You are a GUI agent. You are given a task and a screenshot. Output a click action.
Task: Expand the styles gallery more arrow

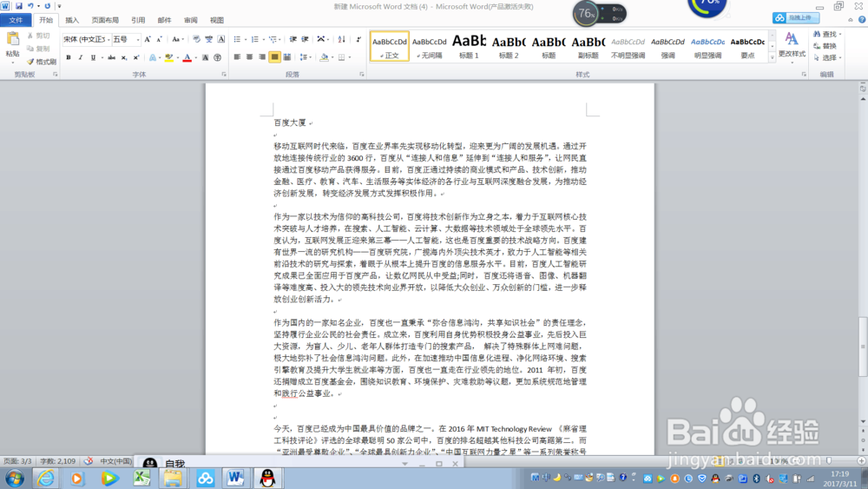pyautogui.click(x=773, y=57)
